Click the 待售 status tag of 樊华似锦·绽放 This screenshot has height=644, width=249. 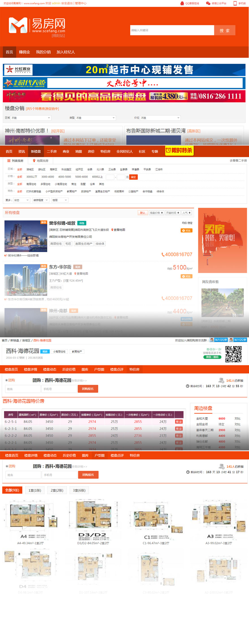point(82,223)
